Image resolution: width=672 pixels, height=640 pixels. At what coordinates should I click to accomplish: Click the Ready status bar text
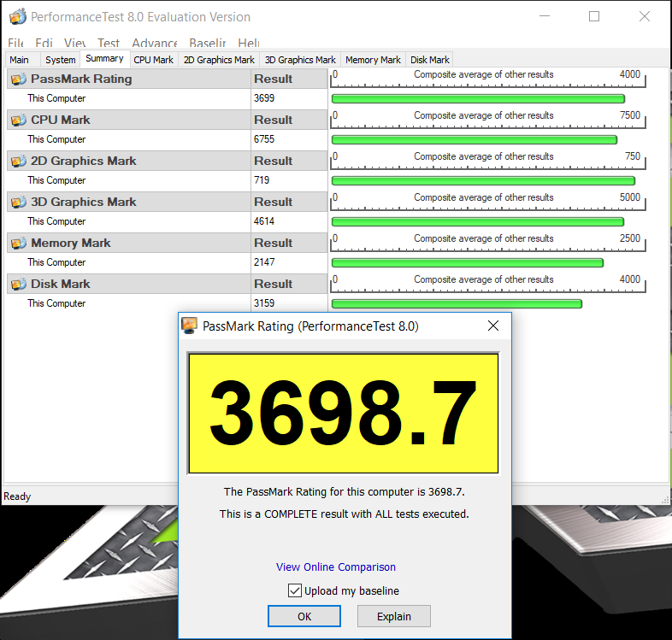17,496
